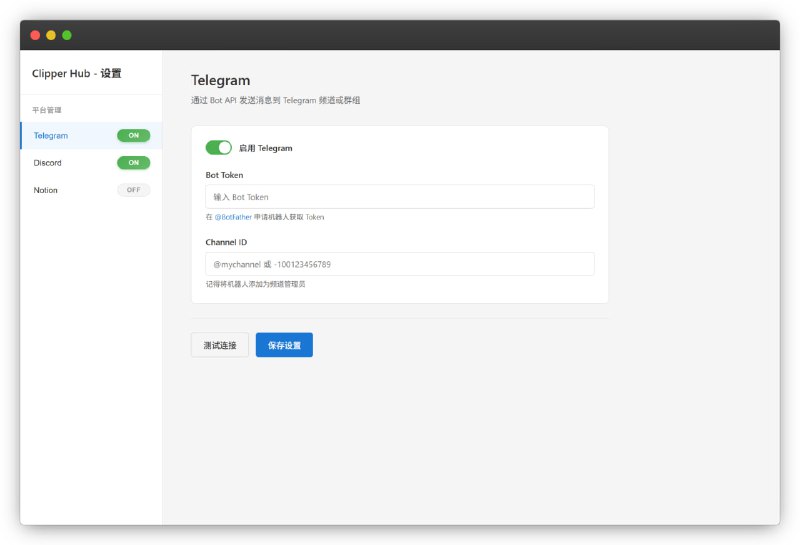Disable the 启用 Telegram switch
This screenshot has width=800, height=545.
pyautogui.click(x=218, y=148)
